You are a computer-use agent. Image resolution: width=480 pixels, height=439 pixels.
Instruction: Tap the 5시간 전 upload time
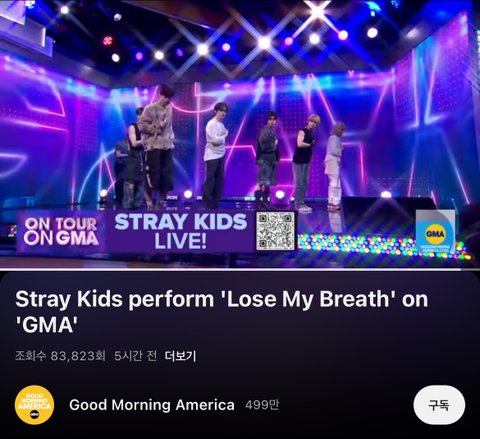[x=135, y=356]
